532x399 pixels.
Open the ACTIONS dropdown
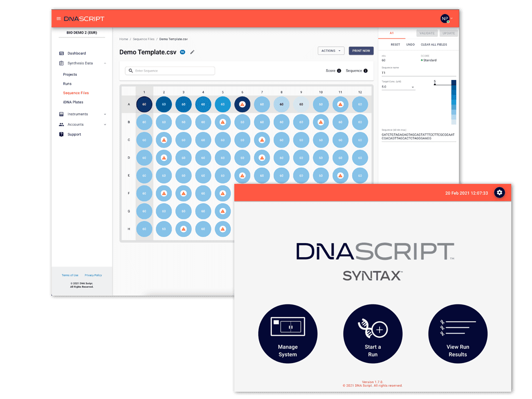click(x=331, y=50)
